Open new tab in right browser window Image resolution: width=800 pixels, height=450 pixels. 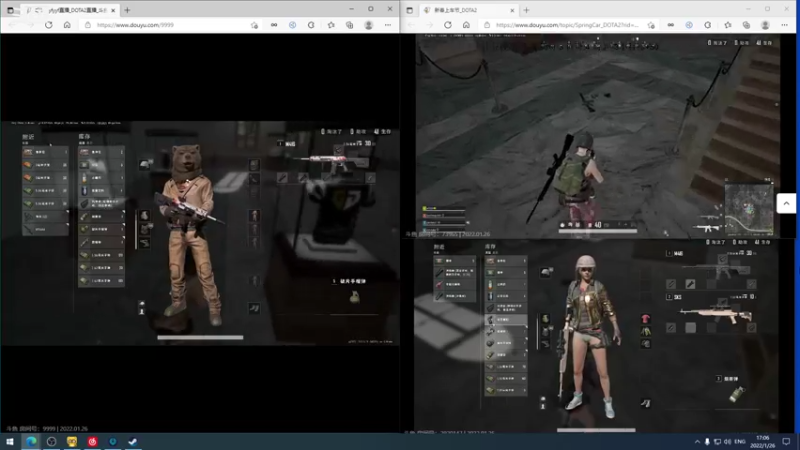tap(526, 10)
